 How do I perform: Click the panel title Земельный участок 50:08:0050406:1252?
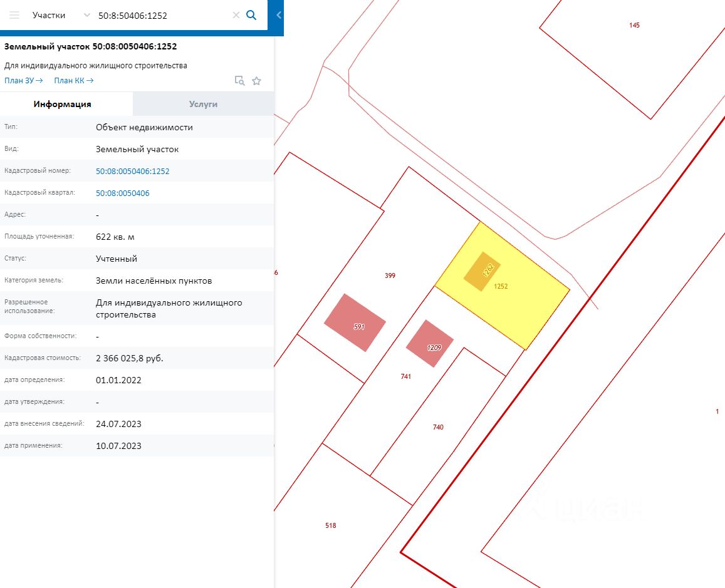tap(91, 46)
